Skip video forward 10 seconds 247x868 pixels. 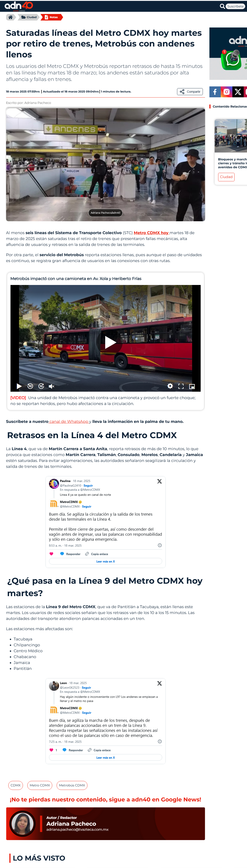(41, 386)
